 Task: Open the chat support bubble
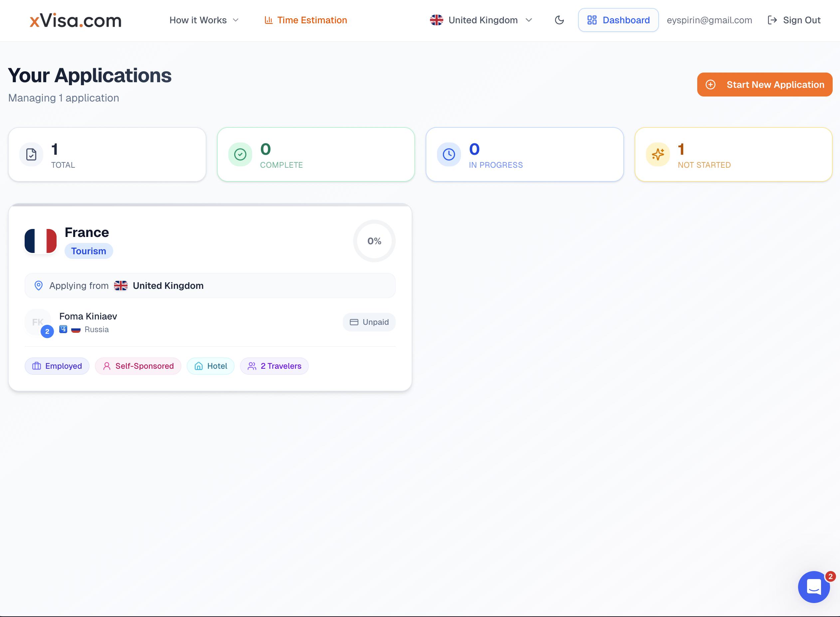813,587
